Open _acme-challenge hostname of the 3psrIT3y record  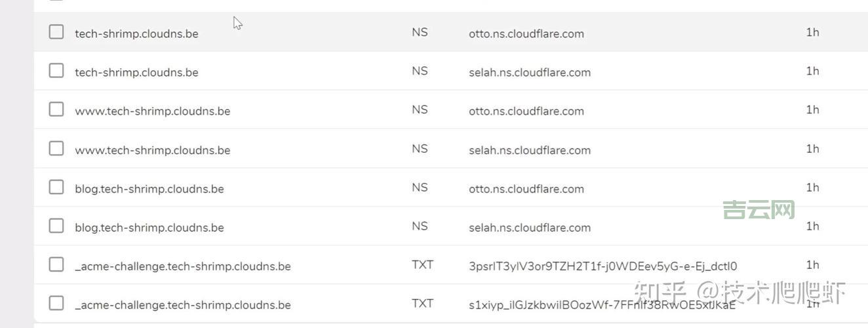[x=182, y=266]
